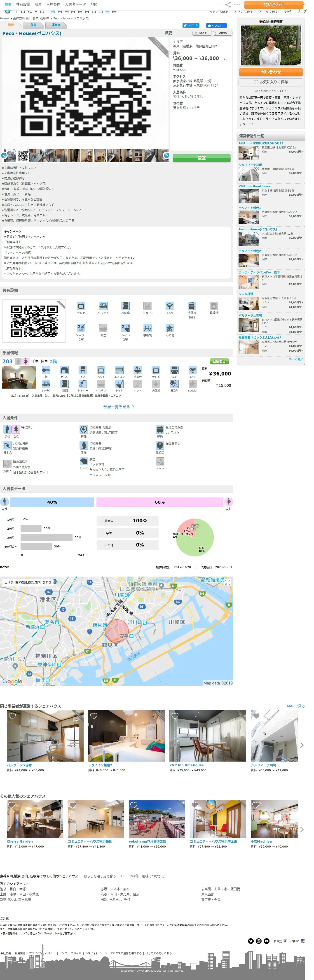
Task: Toggle favorite heart on Cherry Garden card
Action: click(x=12, y=805)
